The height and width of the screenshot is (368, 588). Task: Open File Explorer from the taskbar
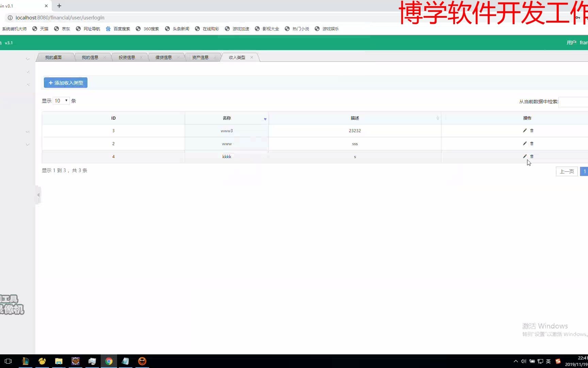click(59, 361)
